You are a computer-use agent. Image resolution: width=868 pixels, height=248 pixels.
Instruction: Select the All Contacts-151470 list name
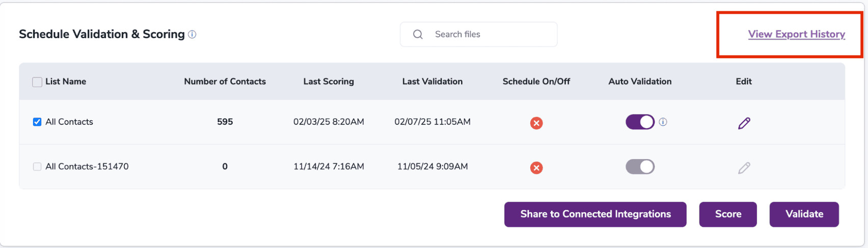pyautogui.click(x=87, y=167)
